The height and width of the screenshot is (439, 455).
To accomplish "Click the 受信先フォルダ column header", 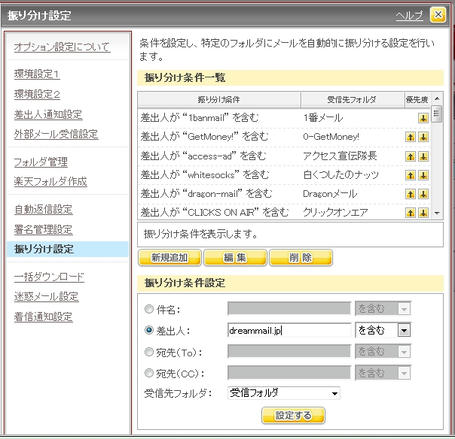I will (352, 99).
